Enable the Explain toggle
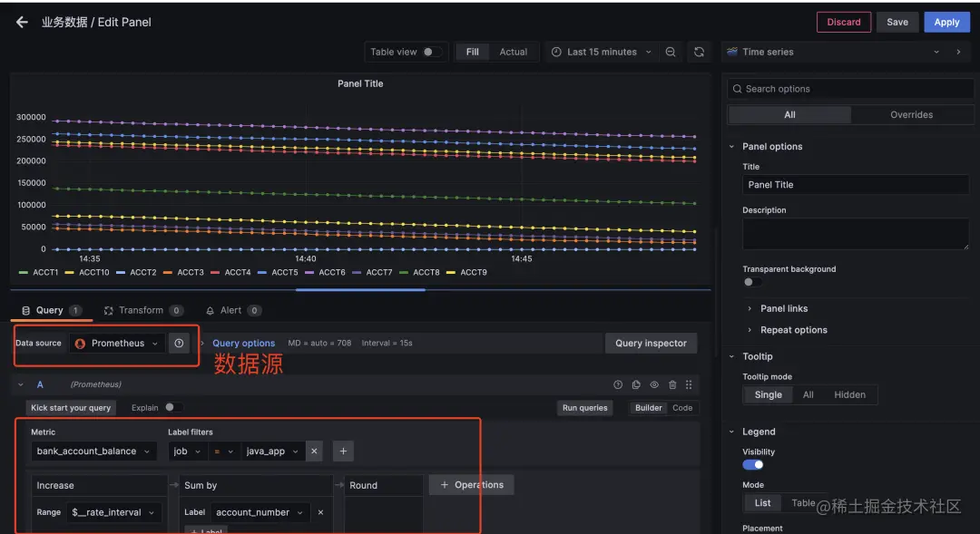 coord(173,407)
